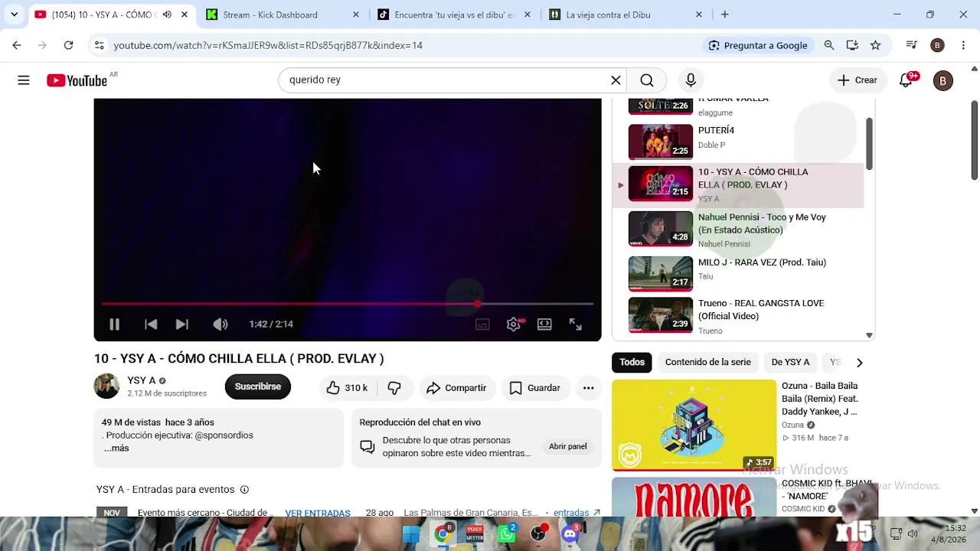Screen dimensions: 980x551
Task: Select the Todos filter chip
Action: coord(632,363)
